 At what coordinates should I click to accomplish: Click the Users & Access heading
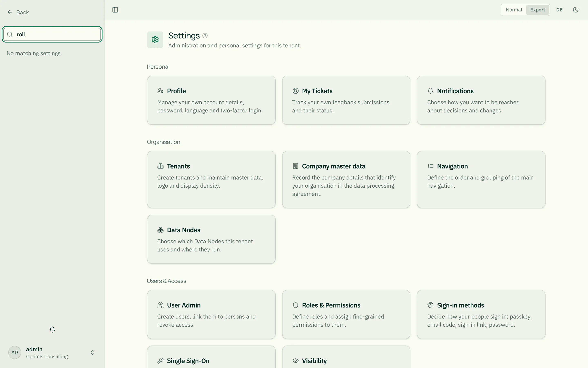pyautogui.click(x=166, y=281)
